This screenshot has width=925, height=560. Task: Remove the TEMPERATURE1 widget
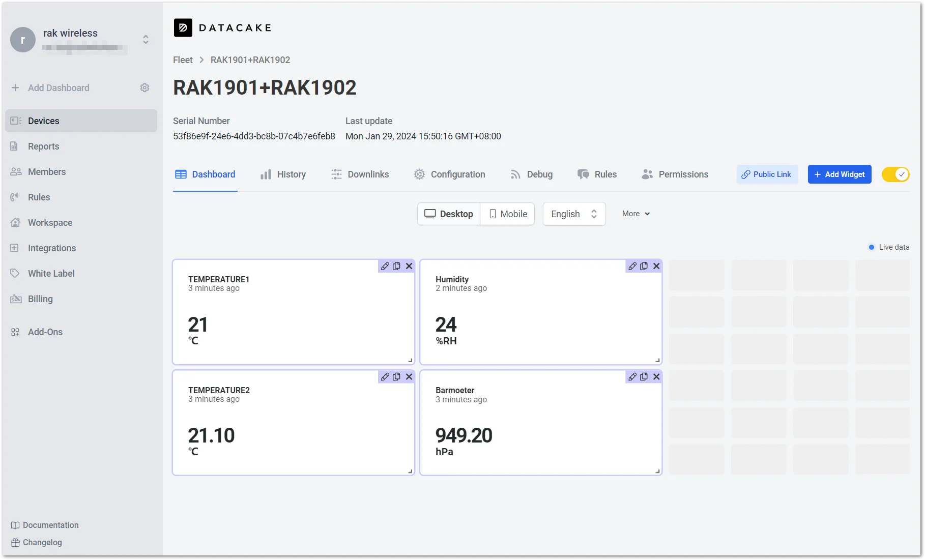[409, 266]
